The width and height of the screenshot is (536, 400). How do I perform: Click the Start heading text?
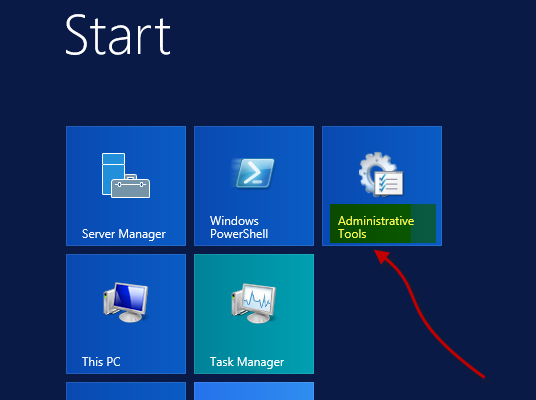click(118, 35)
